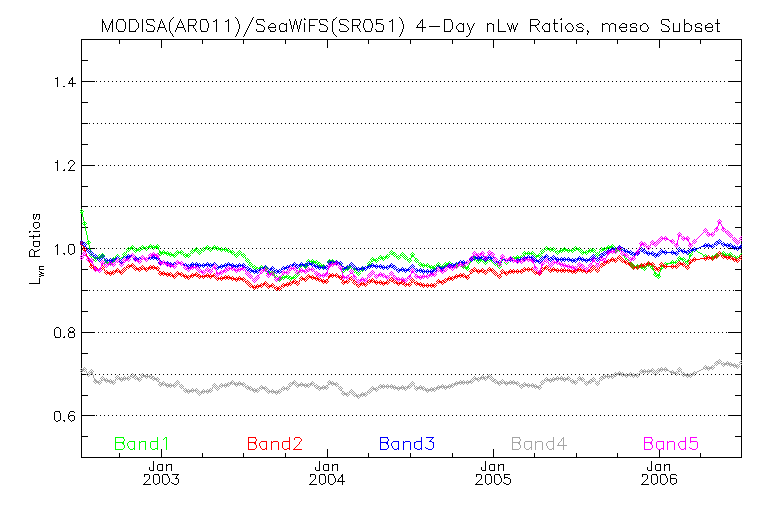Click the Jan 2003 x-axis label

click(161, 473)
